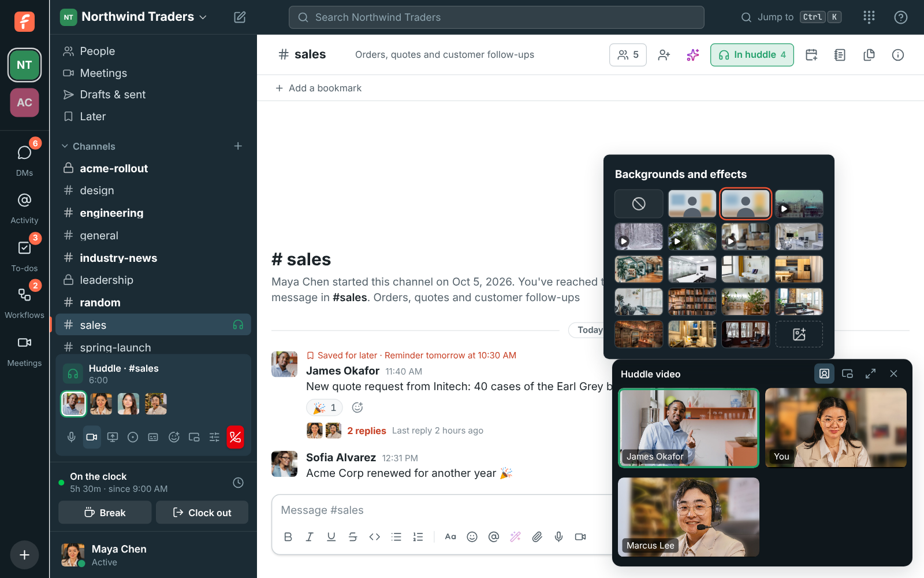924x578 pixels.
Task: Open AI sparkle assistant in channel header
Action: pos(693,55)
